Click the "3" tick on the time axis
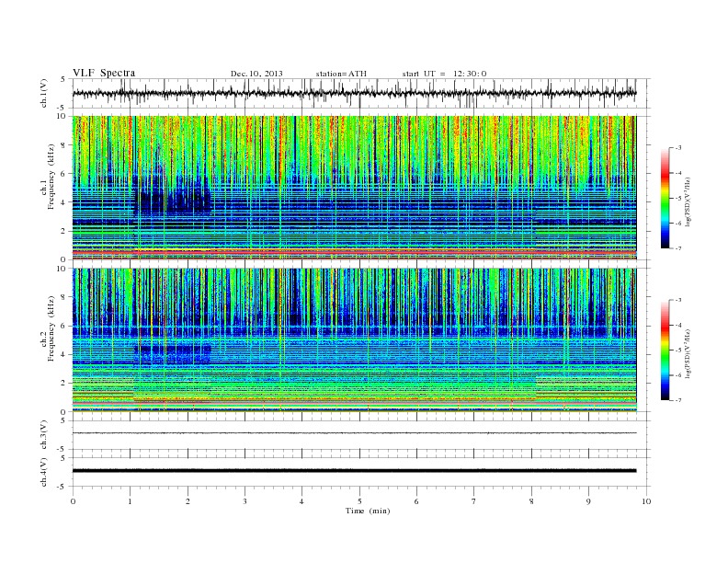The height and width of the screenshot is (563, 728). point(245,501)
